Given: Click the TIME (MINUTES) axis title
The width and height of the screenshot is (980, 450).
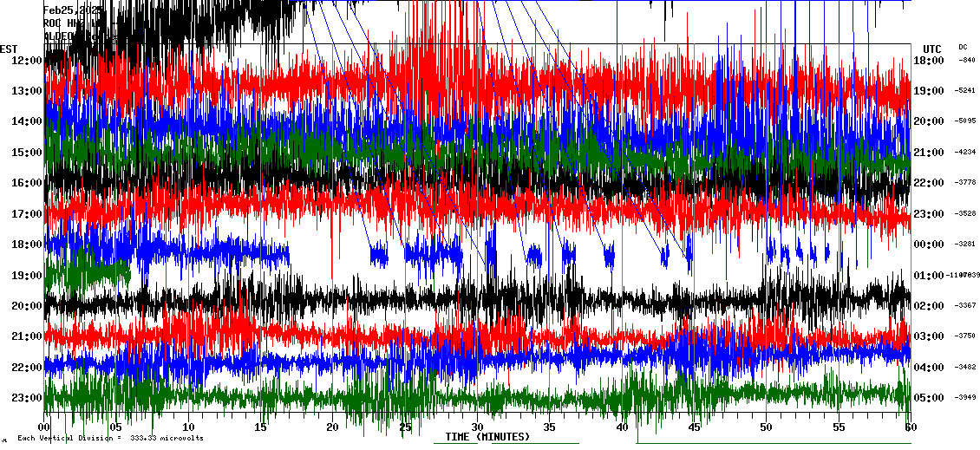Looking at the screenshot, I should [487, 437].
